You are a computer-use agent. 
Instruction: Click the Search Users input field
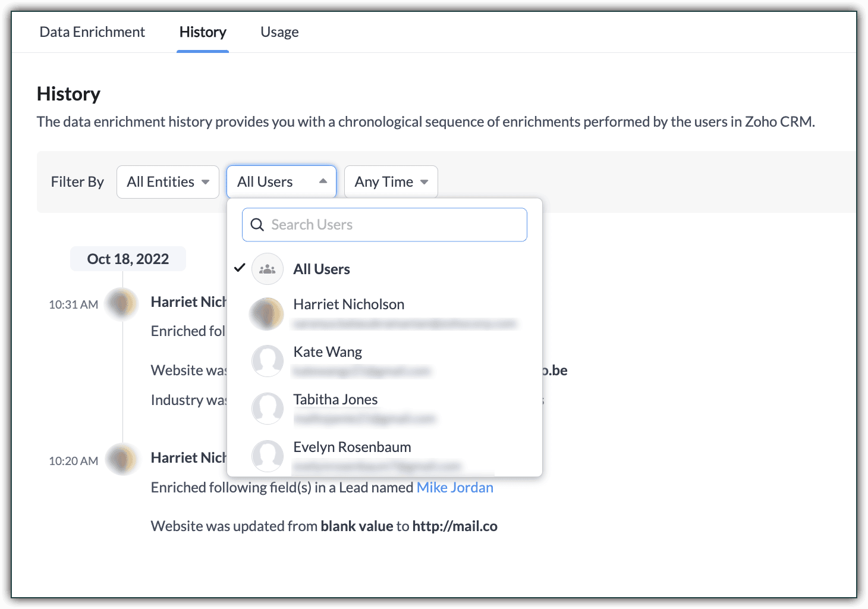tap(392, 225)
